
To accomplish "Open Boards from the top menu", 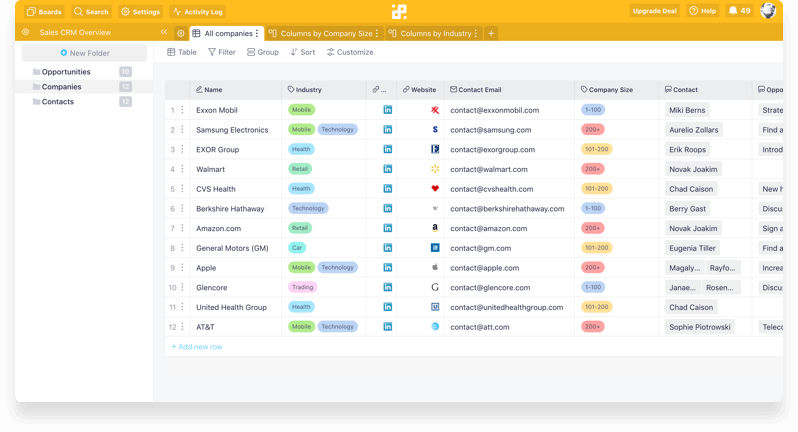I will point(44,12).
